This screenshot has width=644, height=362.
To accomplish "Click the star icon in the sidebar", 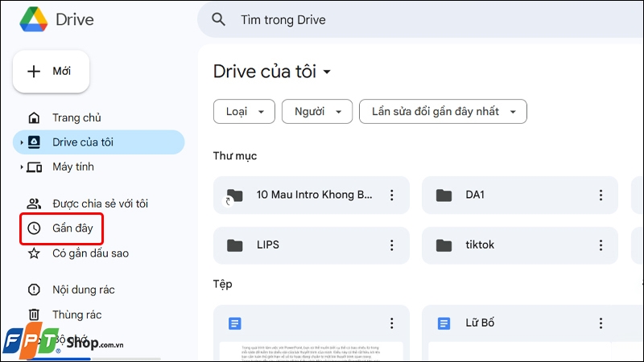I will point(34,253).
